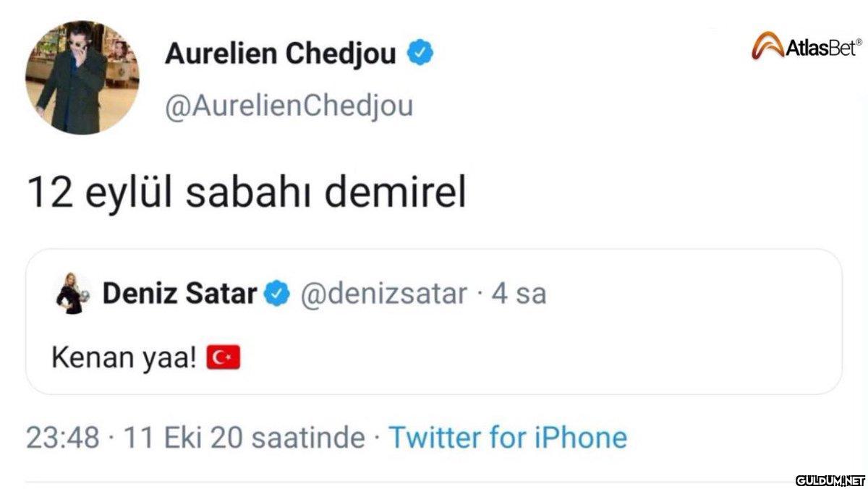
Task: Open the "Twitter for iPhone" source link
Action: (x=508, y=437)
